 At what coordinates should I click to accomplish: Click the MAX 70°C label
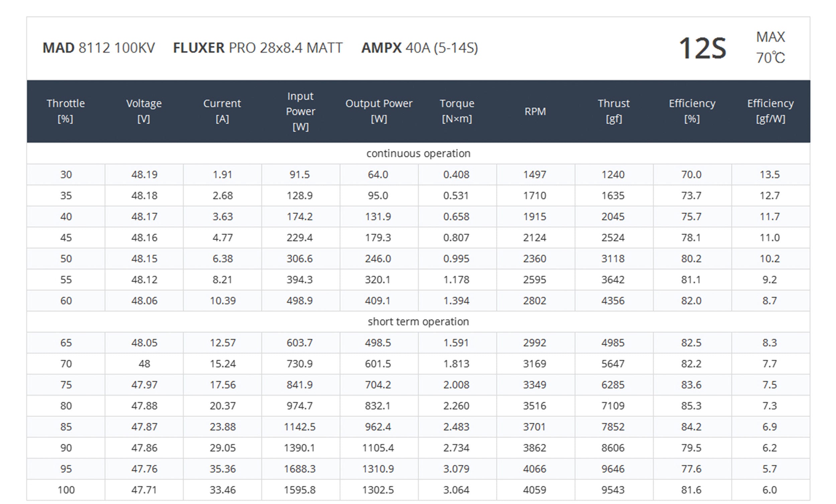click(x=770, y=47)
